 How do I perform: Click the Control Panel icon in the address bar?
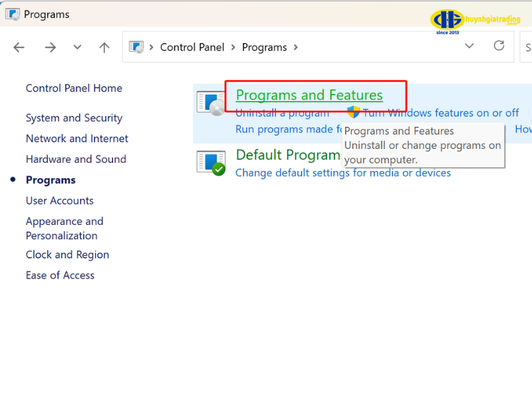[x=136, y=47]
